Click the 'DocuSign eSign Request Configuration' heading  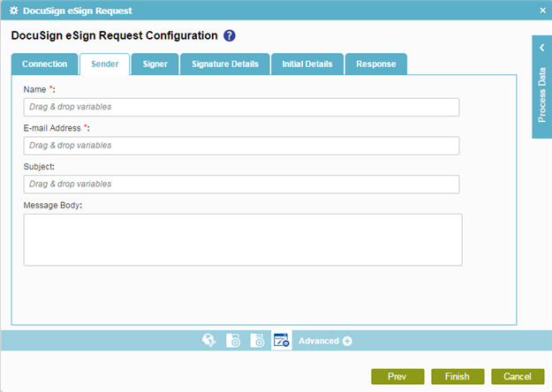click(x=115, y=35)
